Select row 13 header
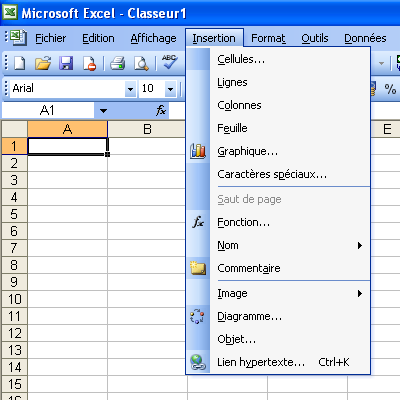 tap(14, 350)
